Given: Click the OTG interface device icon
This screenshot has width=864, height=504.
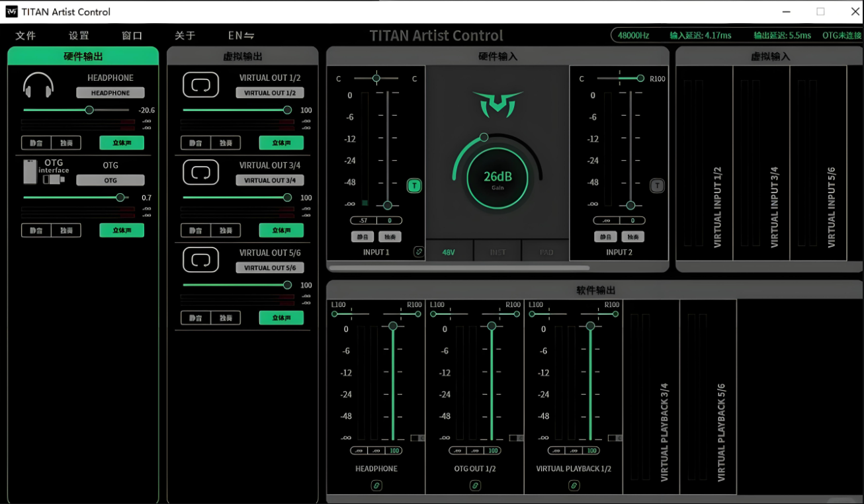Looking at the screenshot, I should pyautogui.click(x=45, y=172).
